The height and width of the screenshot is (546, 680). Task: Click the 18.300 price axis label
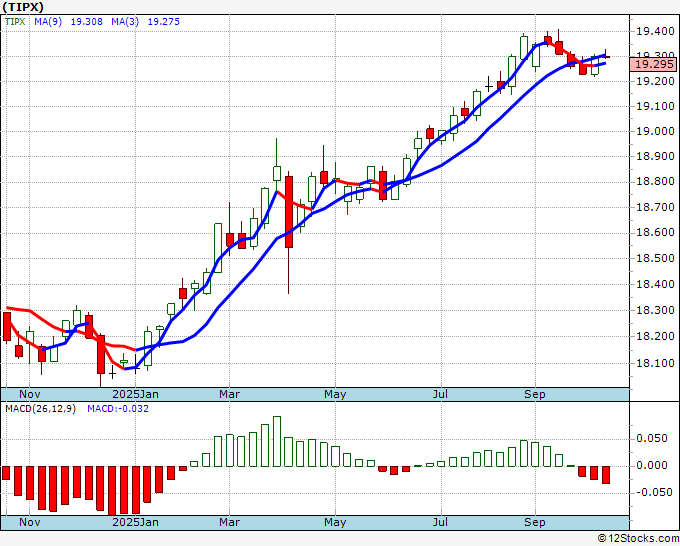655,311
